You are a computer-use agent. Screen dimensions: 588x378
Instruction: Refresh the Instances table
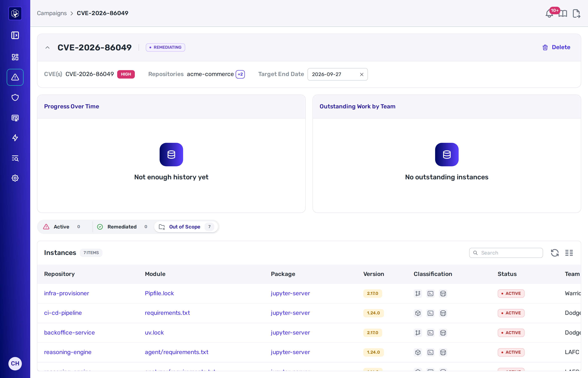[555, 253]
